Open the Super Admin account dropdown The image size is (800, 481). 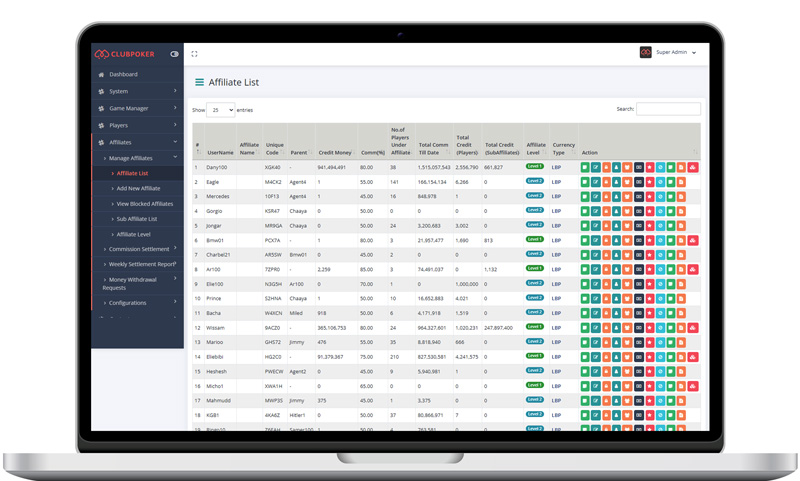pyautogui.click(x=668, y=52)
